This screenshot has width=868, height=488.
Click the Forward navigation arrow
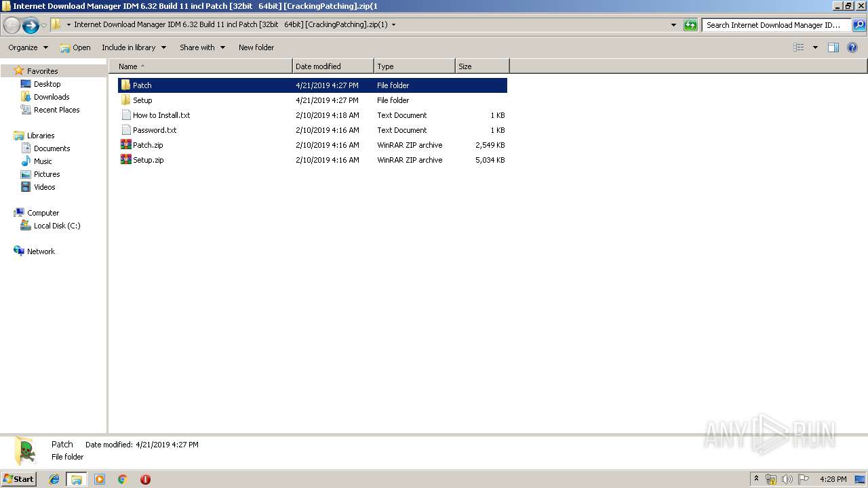[31, 25]
